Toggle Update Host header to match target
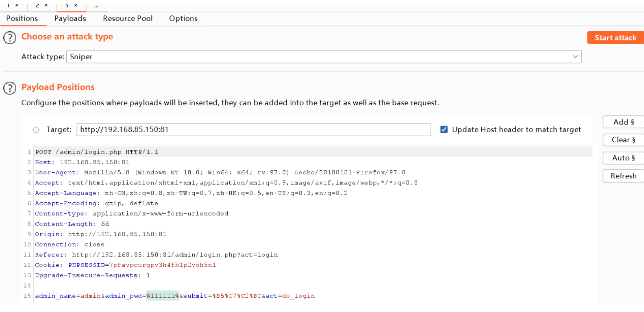This screenshot has height=312, width=644. pos(444,129)
